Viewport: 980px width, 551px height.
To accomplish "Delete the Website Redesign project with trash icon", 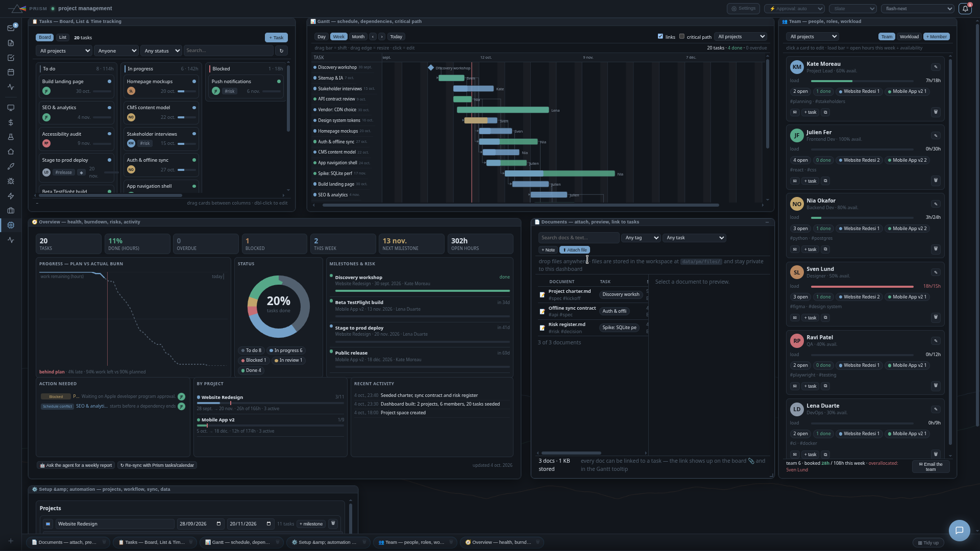I will 333,523.
